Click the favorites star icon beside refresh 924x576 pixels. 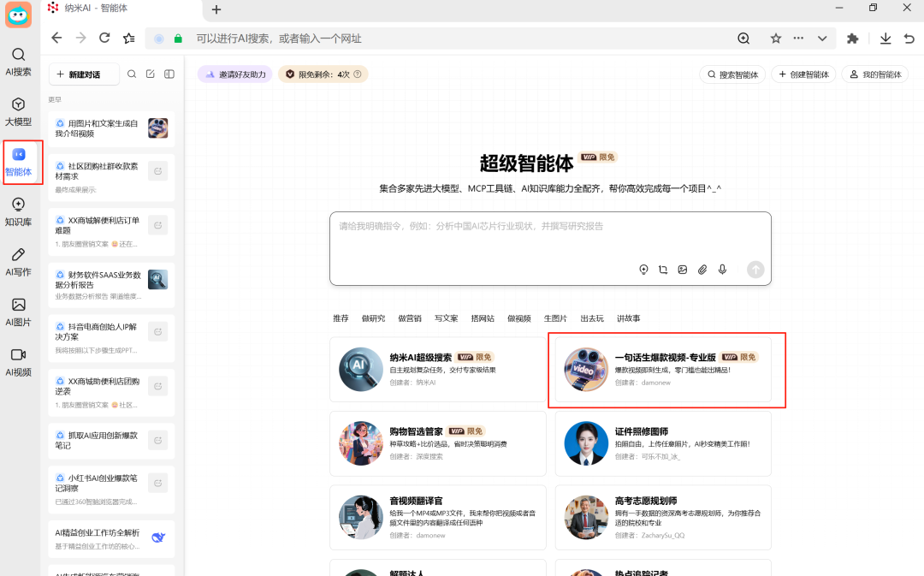[129, 39]
